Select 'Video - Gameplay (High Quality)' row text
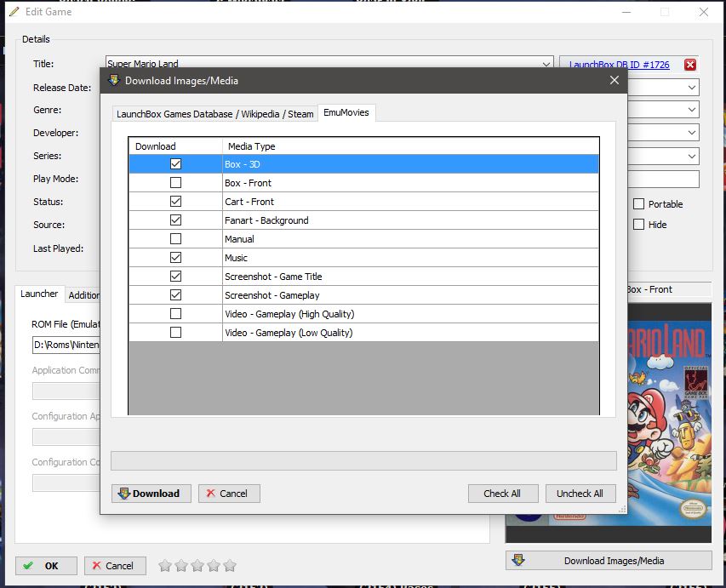The width and height of the screenshot is (726, 588). 289,314
